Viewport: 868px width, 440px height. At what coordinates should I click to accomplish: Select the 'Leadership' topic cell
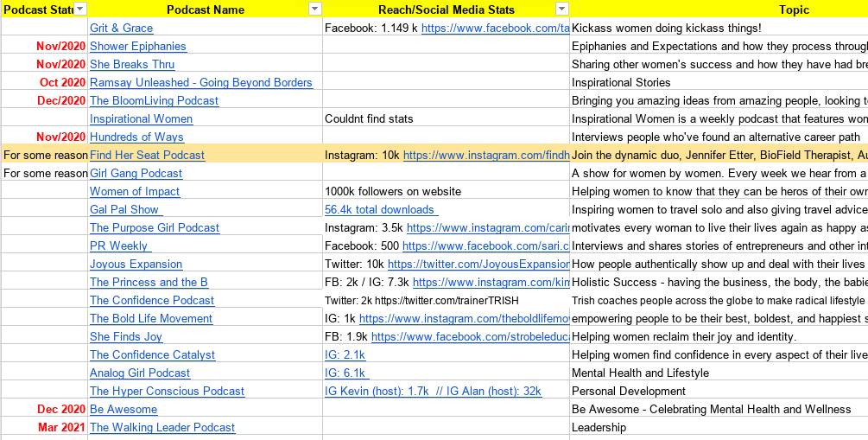click(719, 428)
